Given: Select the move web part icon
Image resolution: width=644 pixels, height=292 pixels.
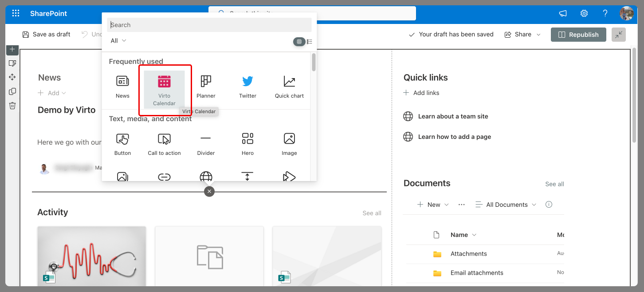Looking at the screenshot, I should (x=12, y=77).
